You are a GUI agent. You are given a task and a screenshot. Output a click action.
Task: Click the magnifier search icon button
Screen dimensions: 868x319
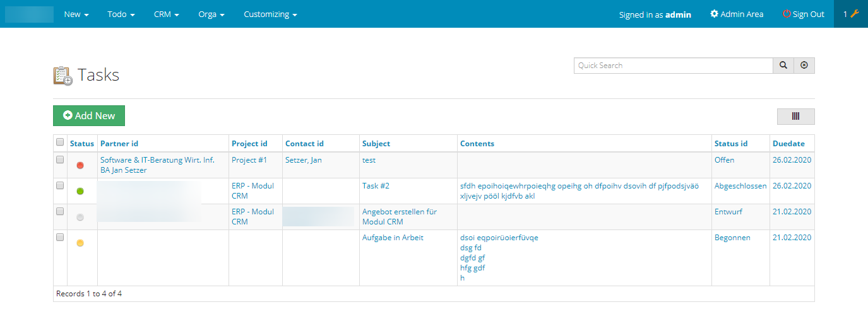[783, 66]
